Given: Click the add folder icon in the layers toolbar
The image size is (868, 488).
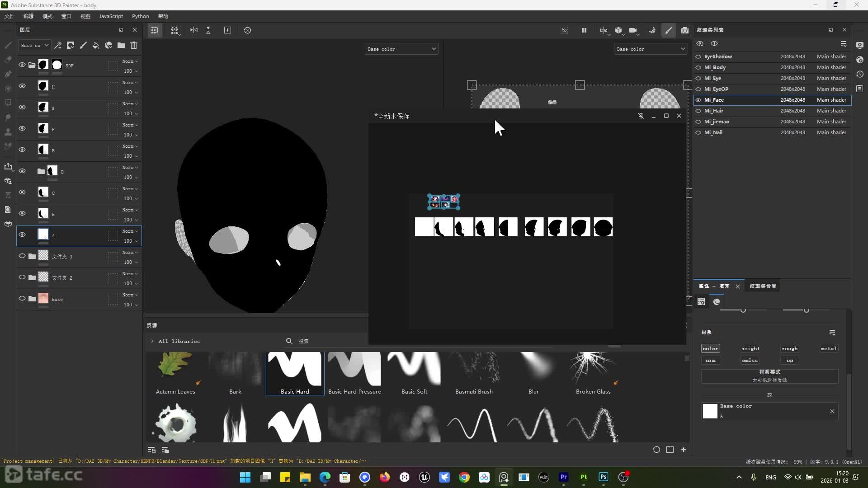Looking at the screenshot, I should [x=121, y=45].
